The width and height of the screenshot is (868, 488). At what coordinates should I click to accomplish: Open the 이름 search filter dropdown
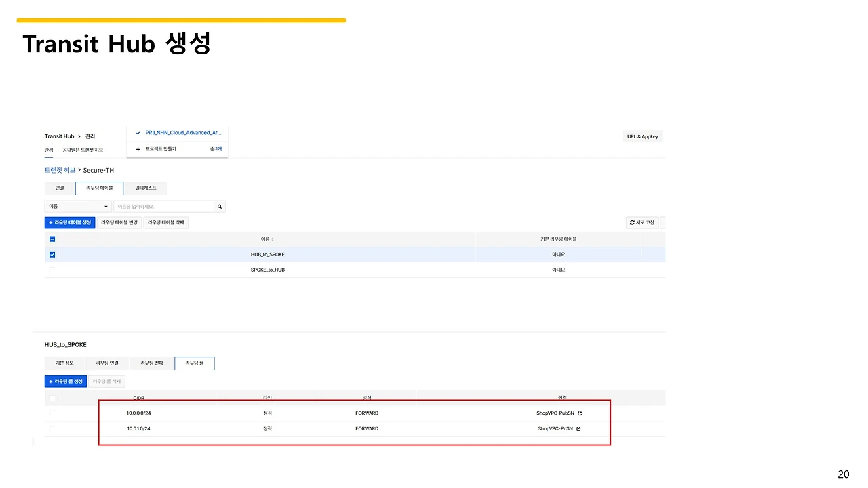pos(78,207)
